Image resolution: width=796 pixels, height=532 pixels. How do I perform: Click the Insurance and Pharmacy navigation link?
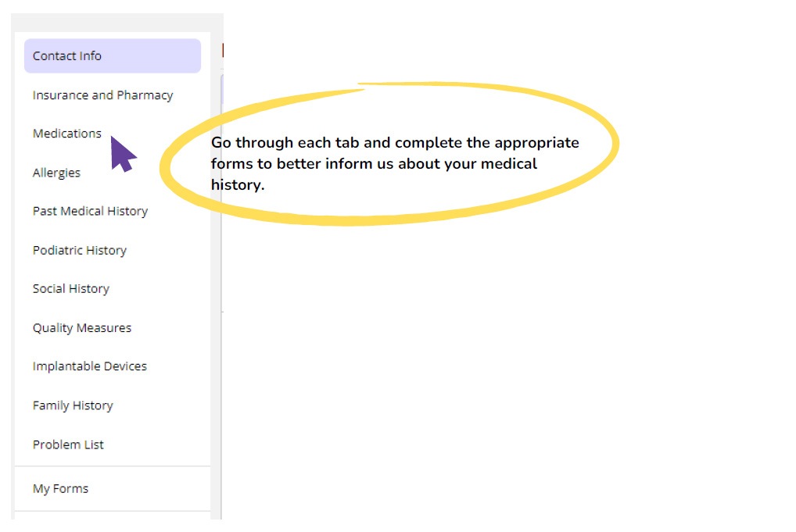click(102, 95)
